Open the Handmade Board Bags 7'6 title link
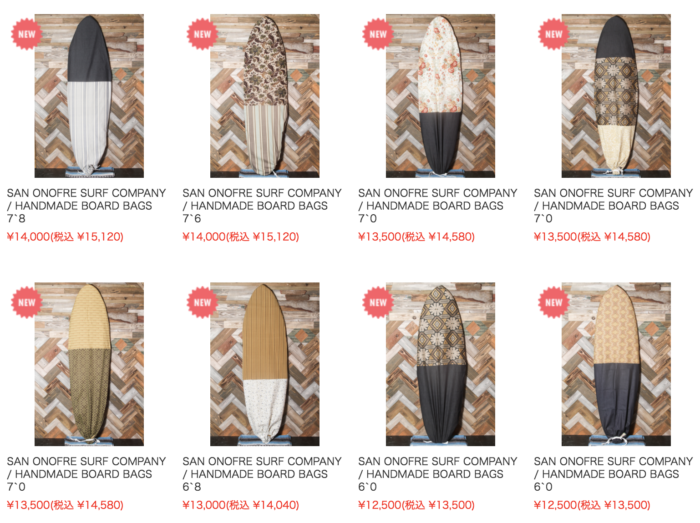The image size is (700, 523). [262, 206]
